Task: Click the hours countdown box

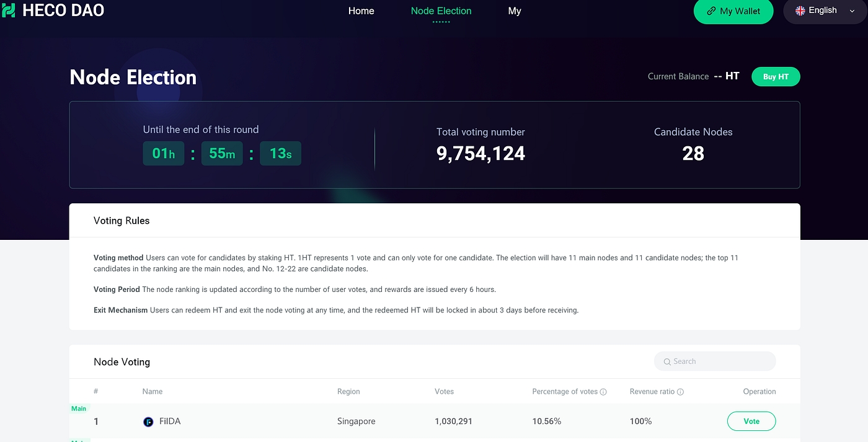Action: [x=164, y=154]
